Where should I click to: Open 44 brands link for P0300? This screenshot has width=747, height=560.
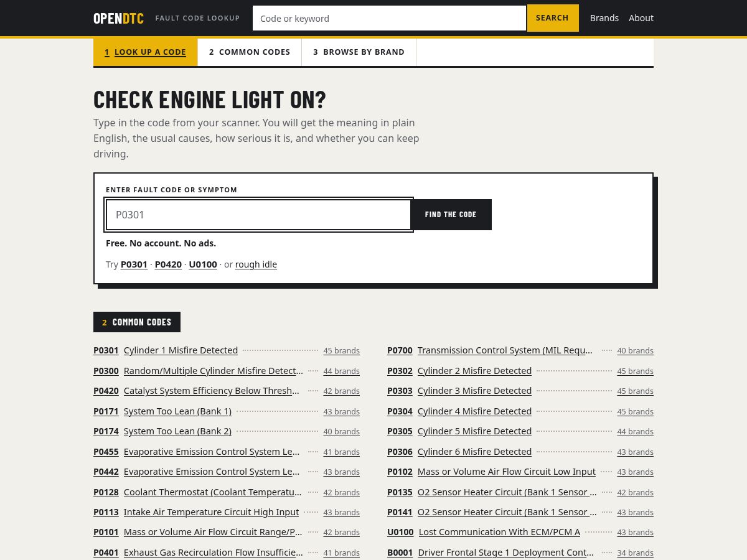coord(341,371)
